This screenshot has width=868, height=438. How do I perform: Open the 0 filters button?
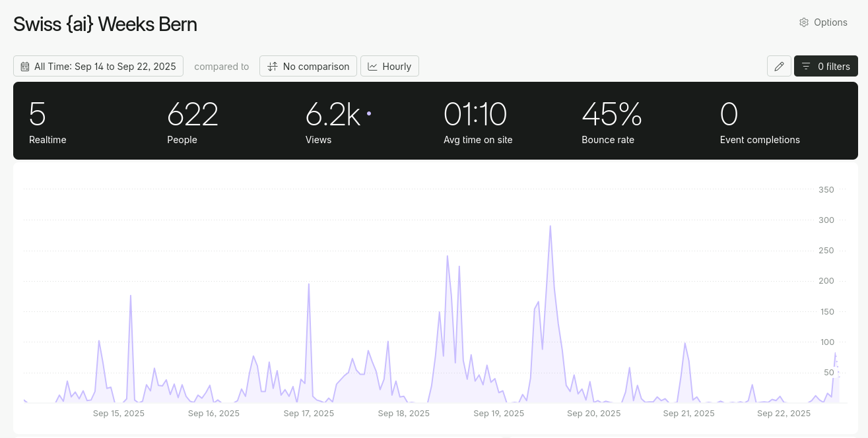[826, 66]
